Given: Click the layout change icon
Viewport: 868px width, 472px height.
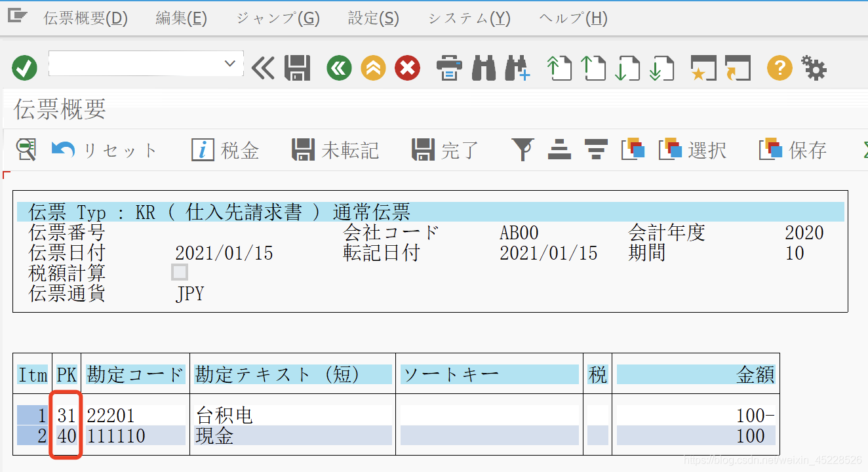Looking at the screenshot, I should point(633,149).
